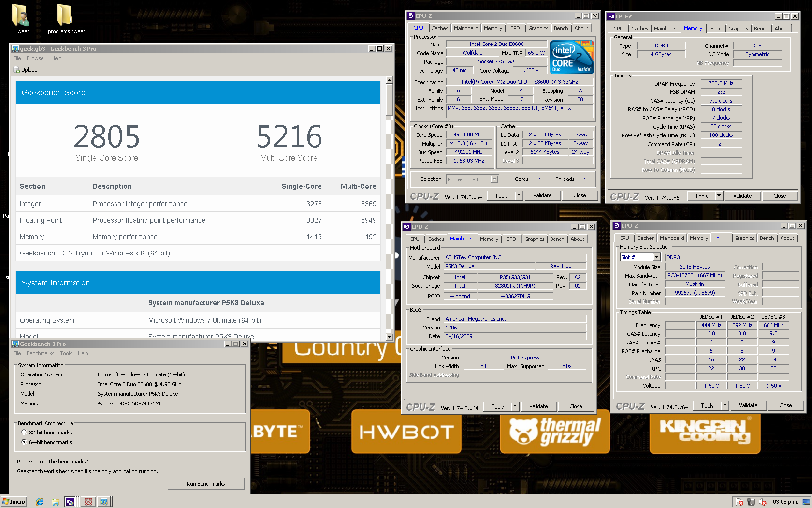
Task: Click the Multi-Core Score 5216
Action: point(289,136)
